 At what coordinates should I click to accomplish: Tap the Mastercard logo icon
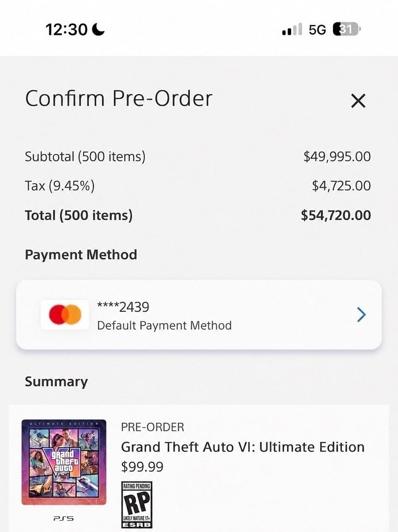pyautogui.click(x=65, y=314)
